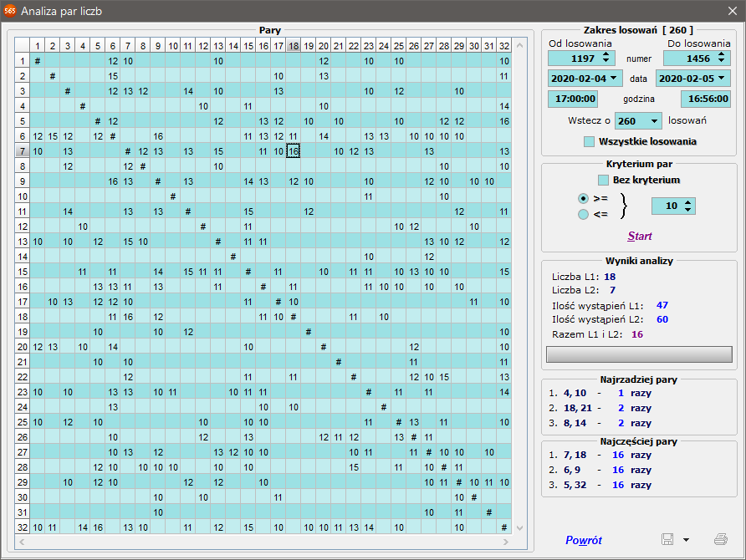This screenshot has width=746, height=560.
Task: Click the grid scroll up arrow
Action: point(519,45)
